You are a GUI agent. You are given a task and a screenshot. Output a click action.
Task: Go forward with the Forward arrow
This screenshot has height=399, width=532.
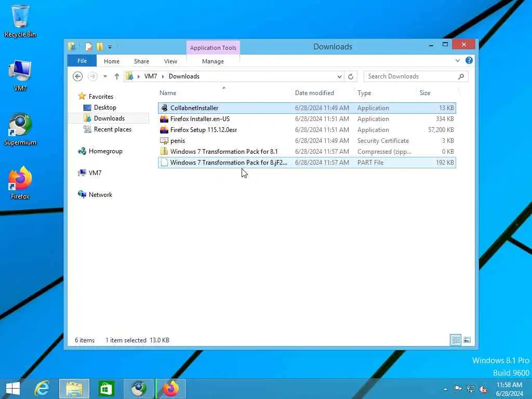(x=92, y=76)
